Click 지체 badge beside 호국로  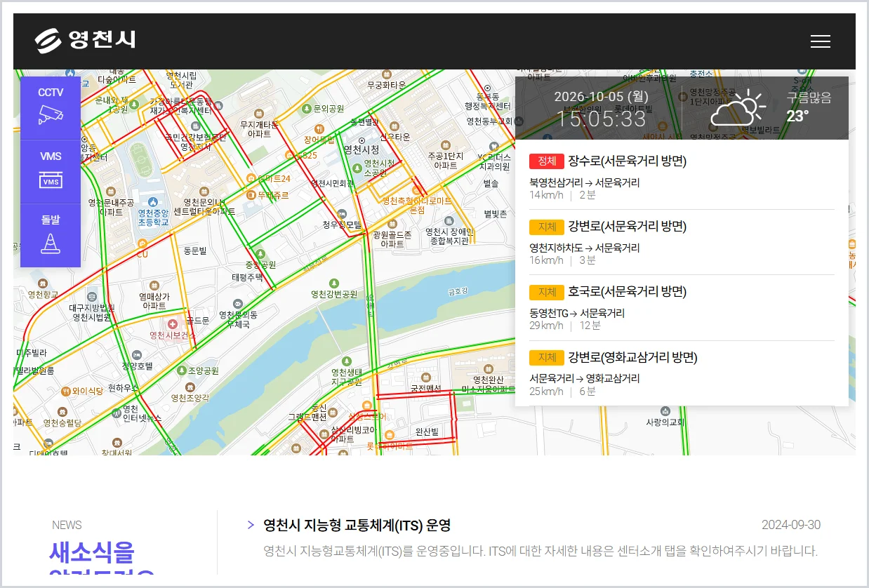point(547,292)
